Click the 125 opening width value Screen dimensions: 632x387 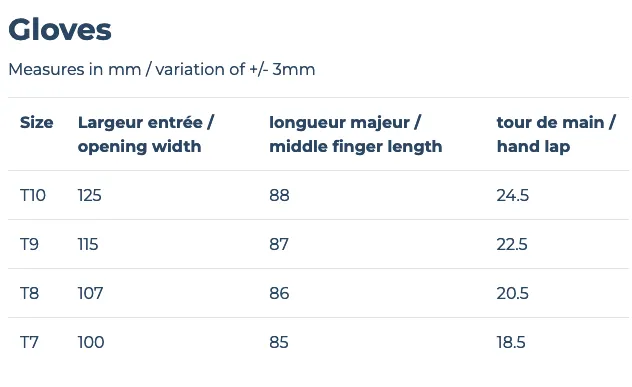pyautogui.click(x=89, y=195)
